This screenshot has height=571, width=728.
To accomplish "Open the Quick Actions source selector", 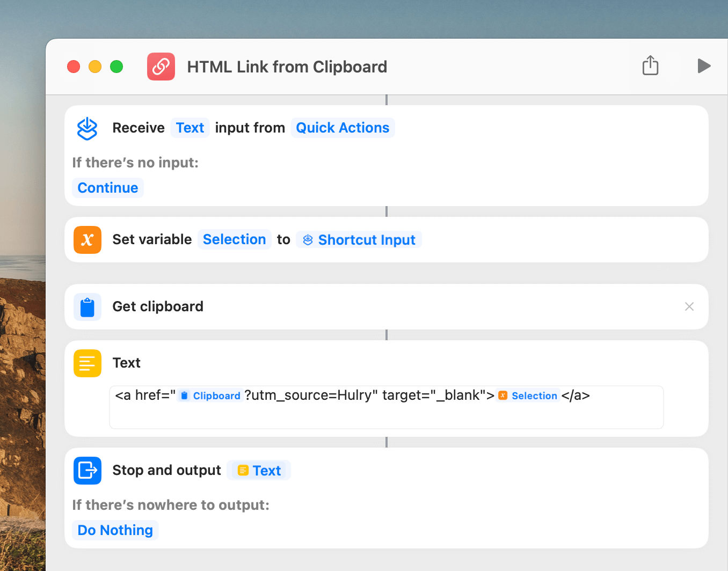I will pyautogui.click(x=343, y=128).
